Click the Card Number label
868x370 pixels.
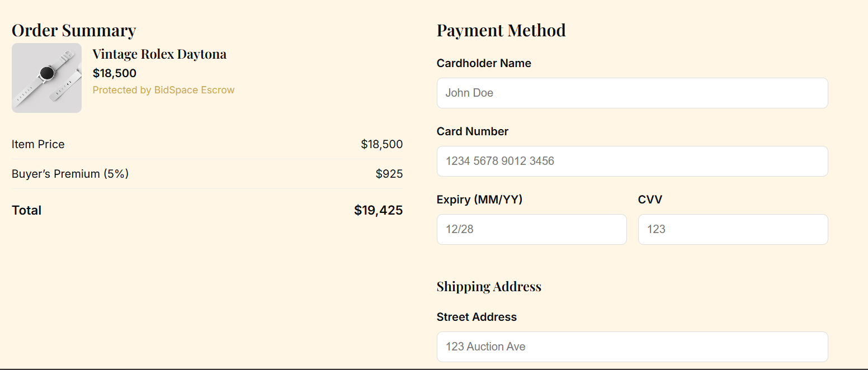coord(473,131)
